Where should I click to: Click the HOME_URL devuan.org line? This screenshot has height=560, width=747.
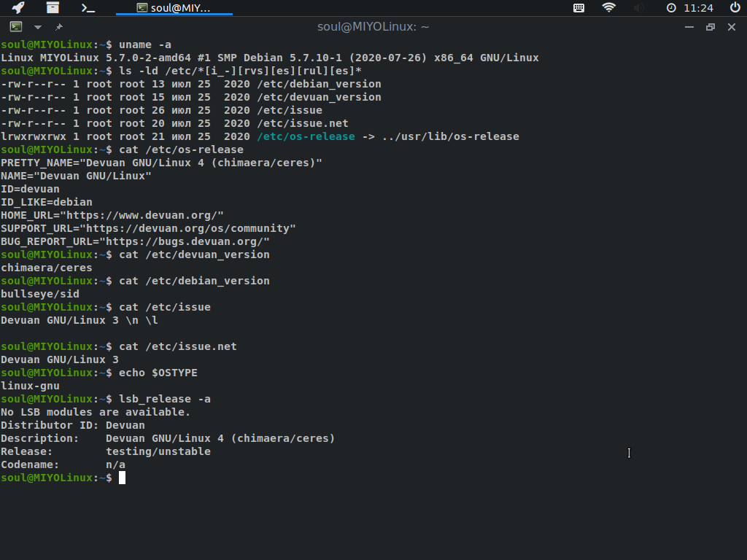pos(112,215)
